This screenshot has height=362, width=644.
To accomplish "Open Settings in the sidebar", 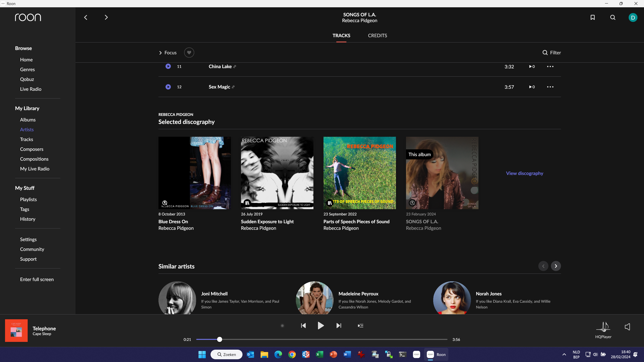I will pyautogui.click(x=28, y=239).
